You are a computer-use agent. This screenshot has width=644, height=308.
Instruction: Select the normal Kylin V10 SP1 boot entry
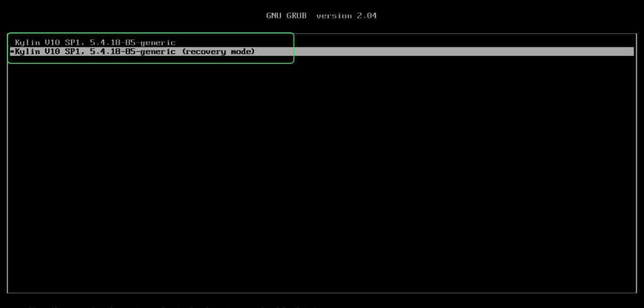coord(95,43)
